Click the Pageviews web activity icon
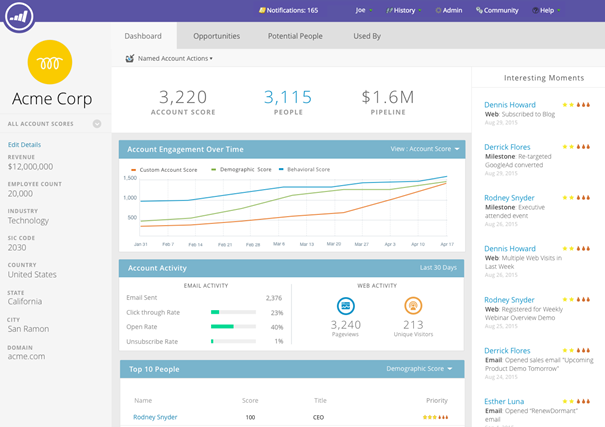This screenshot has width=605, height=427. tap(346, 305)
